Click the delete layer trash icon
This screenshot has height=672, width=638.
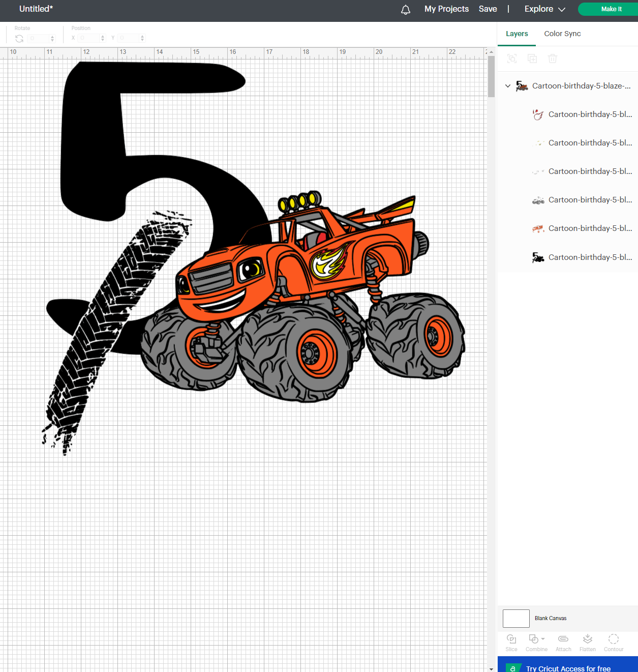tap(553, 59)
